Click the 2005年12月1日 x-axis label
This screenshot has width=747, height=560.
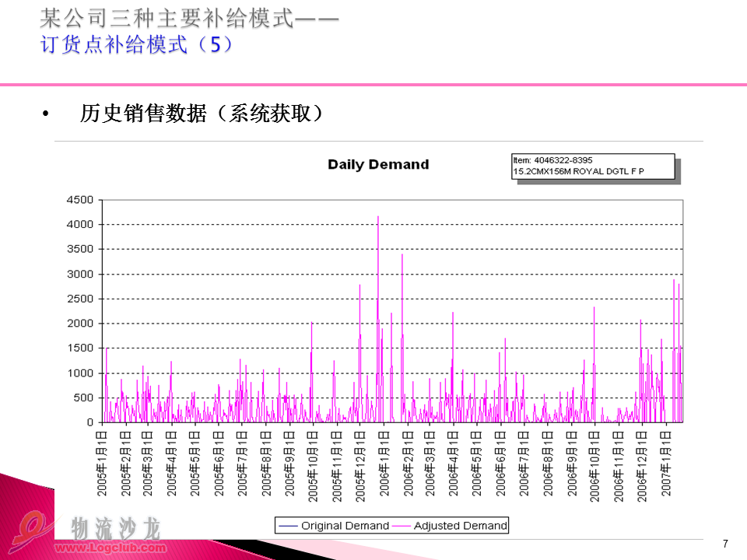coord(359,467)
